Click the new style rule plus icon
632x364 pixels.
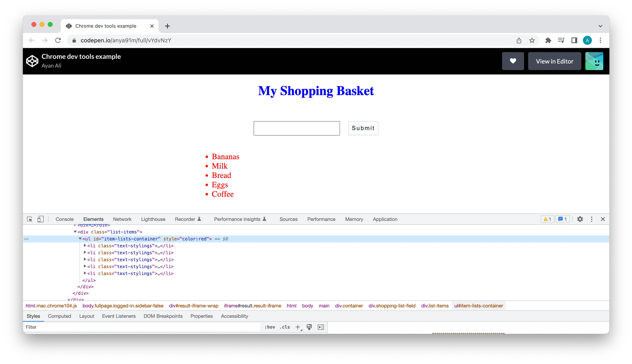(x=297, y=327)
